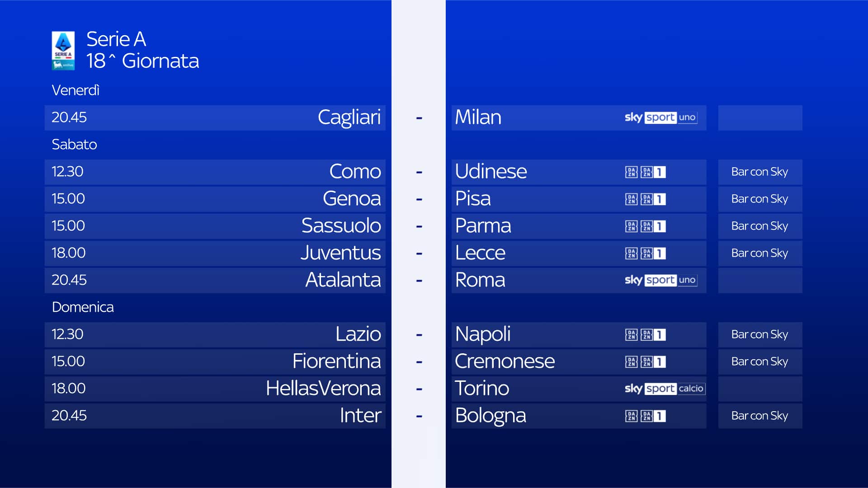This screenshot has width=868, height=488.
Task: Click the Cagliari team name
Action: (x=349, y=117)
